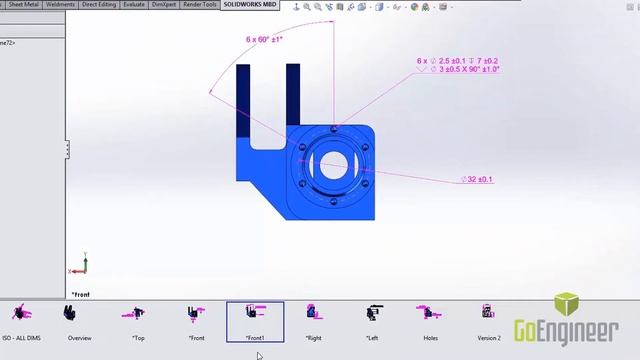This screenshot has height=360, width=640.
Task: Click the Edit Appearance color sphere icon
Action: (414, 7)
